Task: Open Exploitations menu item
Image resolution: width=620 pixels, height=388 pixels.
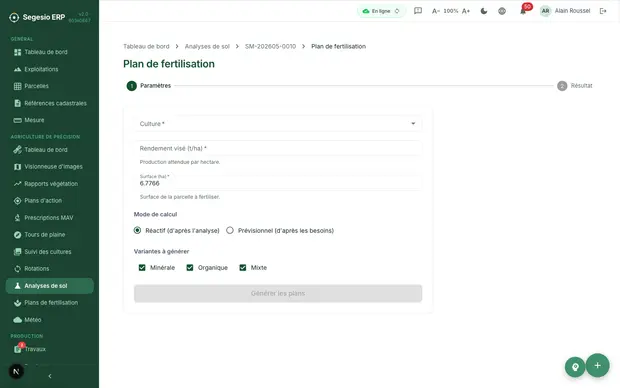Action: coord(50,69)
